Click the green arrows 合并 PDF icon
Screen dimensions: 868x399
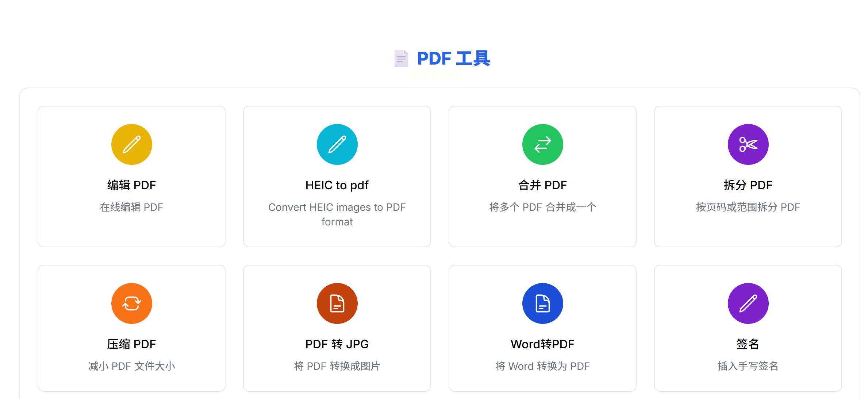click(542, 144)
